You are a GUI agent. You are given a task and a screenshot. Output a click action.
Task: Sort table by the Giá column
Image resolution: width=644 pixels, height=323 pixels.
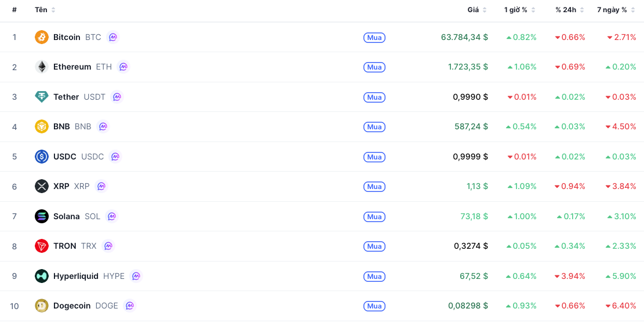[x=477, y=10]
